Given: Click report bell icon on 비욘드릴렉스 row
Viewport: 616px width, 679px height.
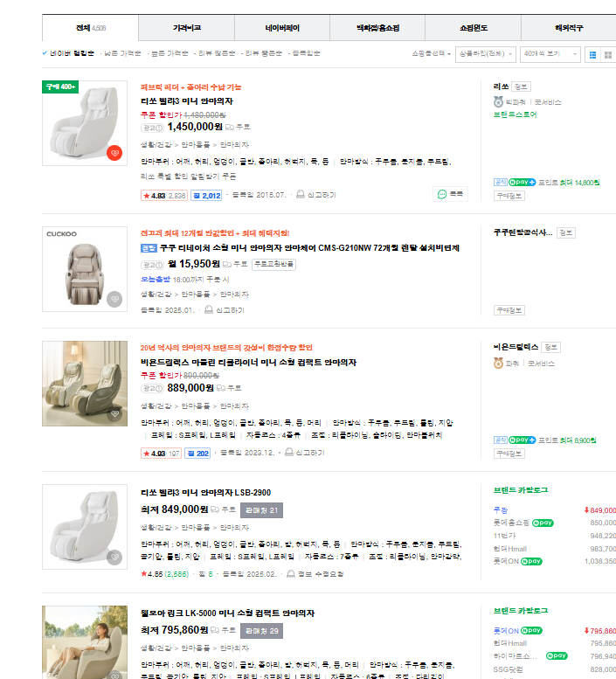Looking at the screenshot, I should tap(289, 453).
